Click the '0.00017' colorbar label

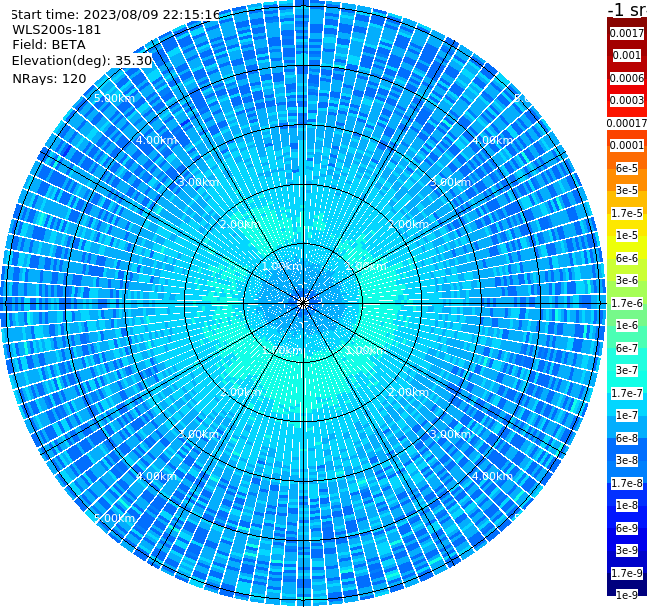(627, 123)
